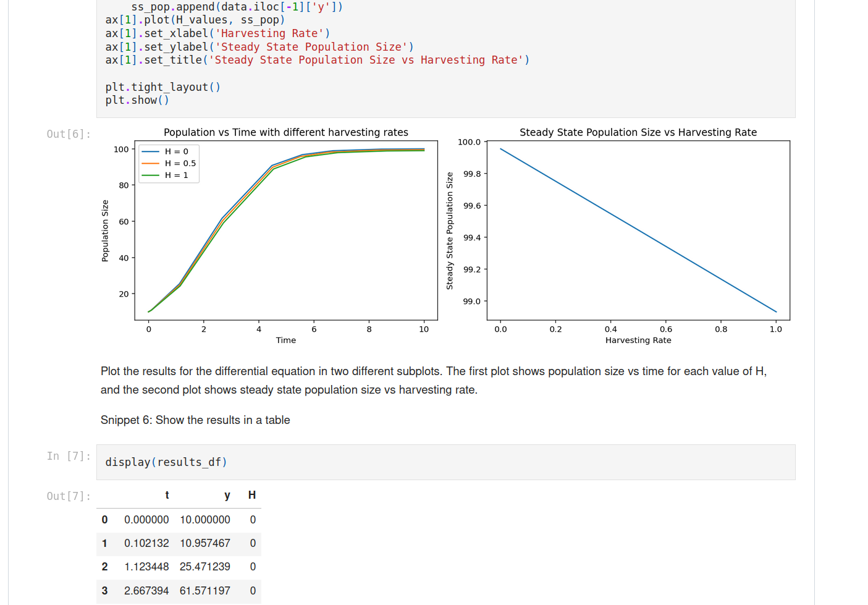Select the t column header

tap(167, 495)
